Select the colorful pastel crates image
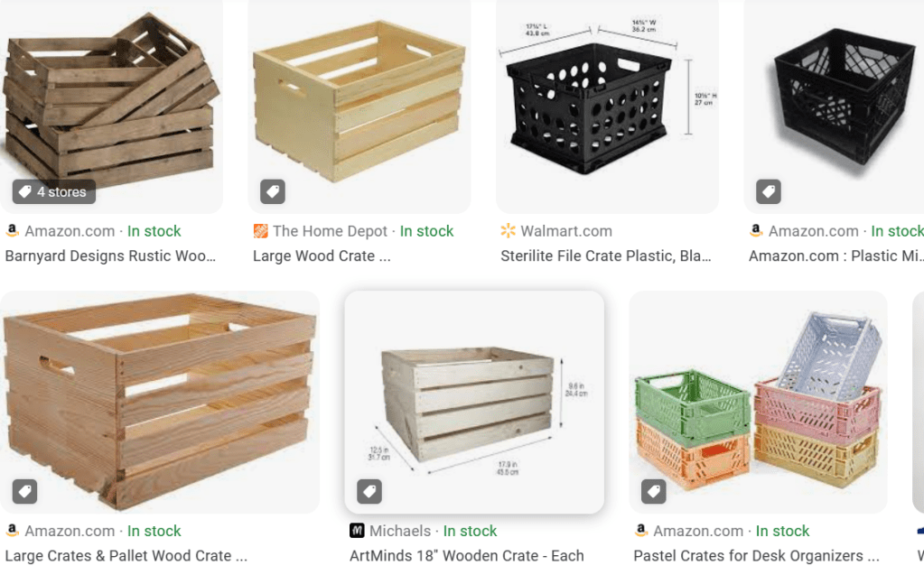Screen dimensions: 924x575 pos(759,402)
